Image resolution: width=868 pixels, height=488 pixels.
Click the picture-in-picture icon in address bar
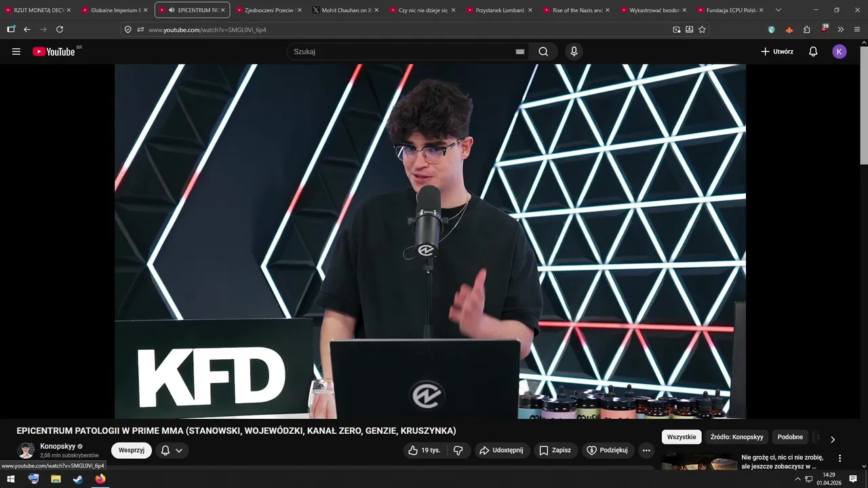click(x=676, y=29)
